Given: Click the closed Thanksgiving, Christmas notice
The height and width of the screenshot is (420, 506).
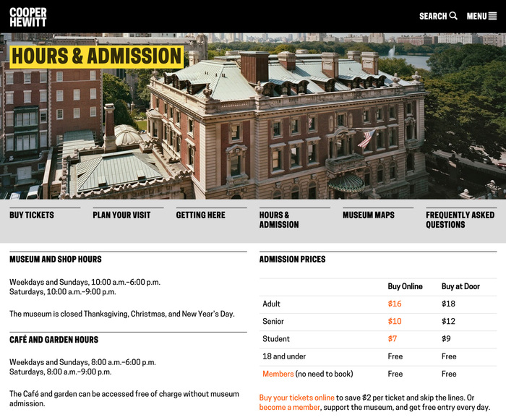Looking at the screenshot, I should coord(121,314).
